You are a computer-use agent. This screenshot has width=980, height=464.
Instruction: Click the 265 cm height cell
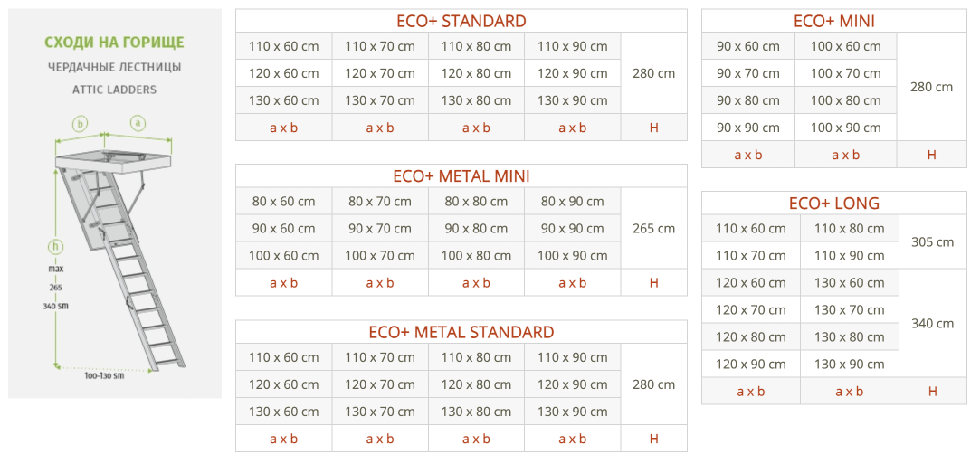point(653,229)
